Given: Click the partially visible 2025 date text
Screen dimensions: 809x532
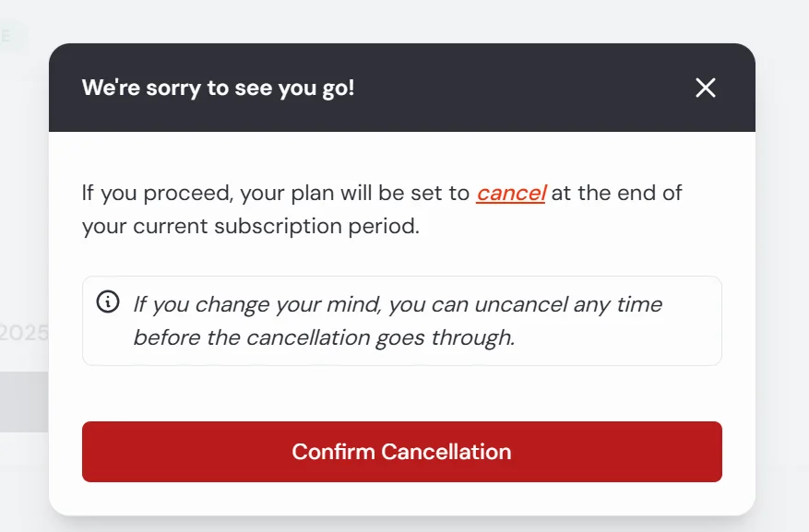Looking at the screenshot, I should 23,333.
